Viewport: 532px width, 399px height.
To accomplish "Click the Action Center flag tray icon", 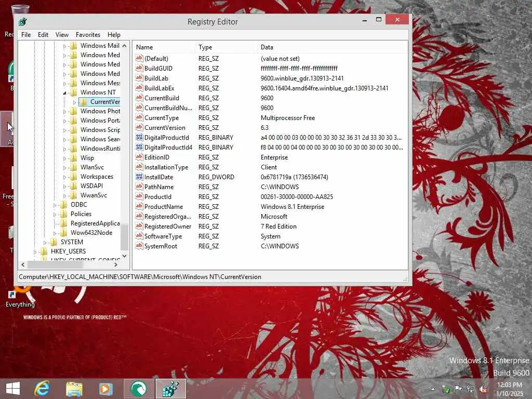I will pyautogui.click(x=458, y=389).
